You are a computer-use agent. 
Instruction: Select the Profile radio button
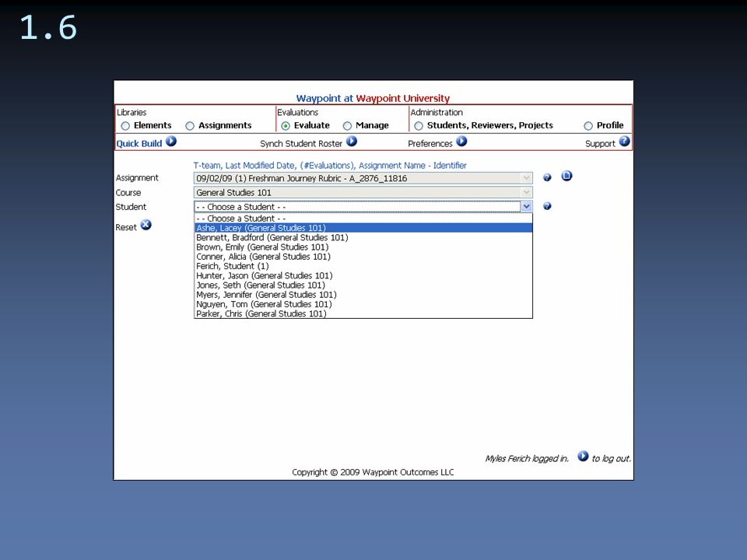[x=588, y=126]
